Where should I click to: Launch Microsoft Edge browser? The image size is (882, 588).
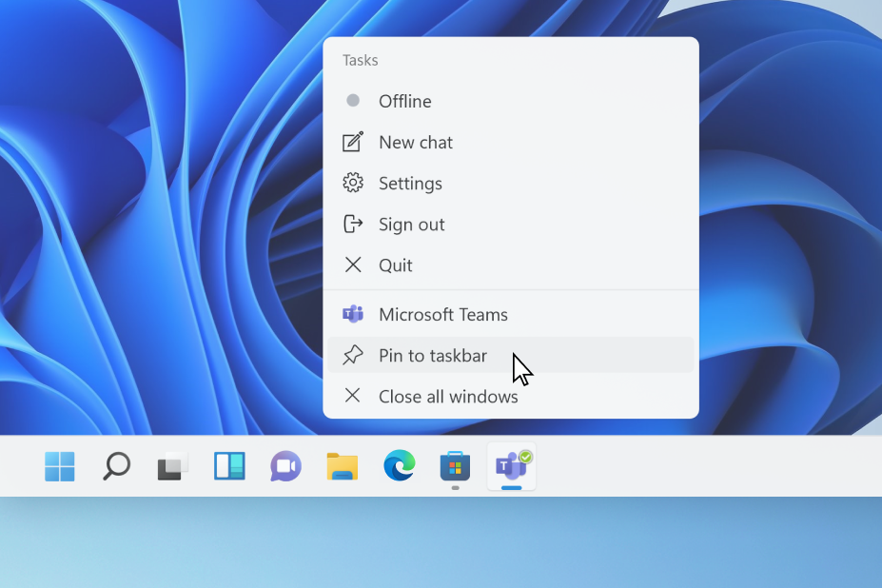pyautogui.click(x=400, y=465)
